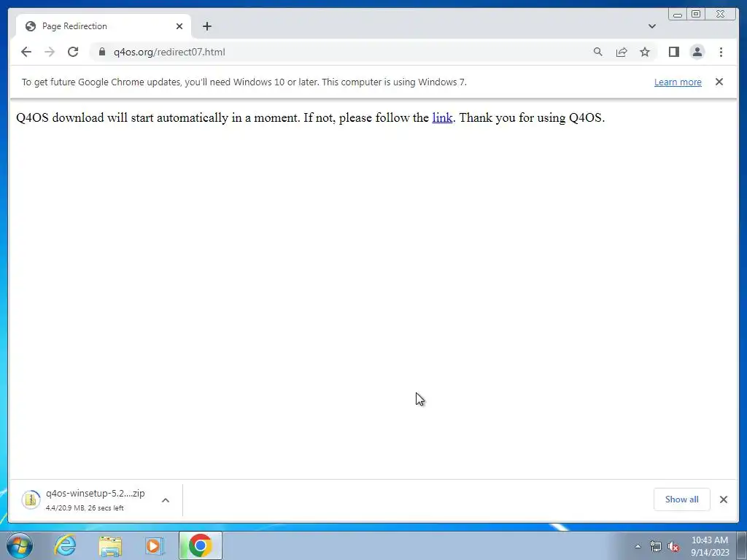View site information via the lock icon
Image resolution: width=747 pixels, height=560 pixels.
102,52
